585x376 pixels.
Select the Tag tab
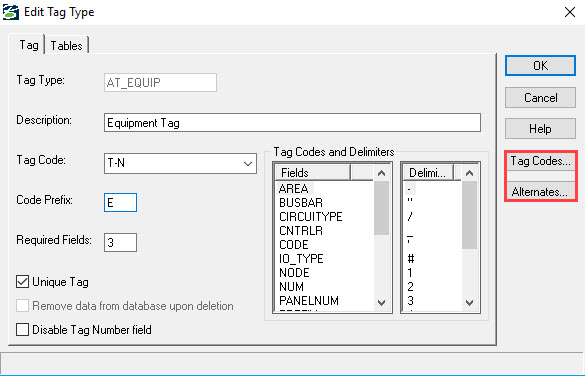(29, 45)
